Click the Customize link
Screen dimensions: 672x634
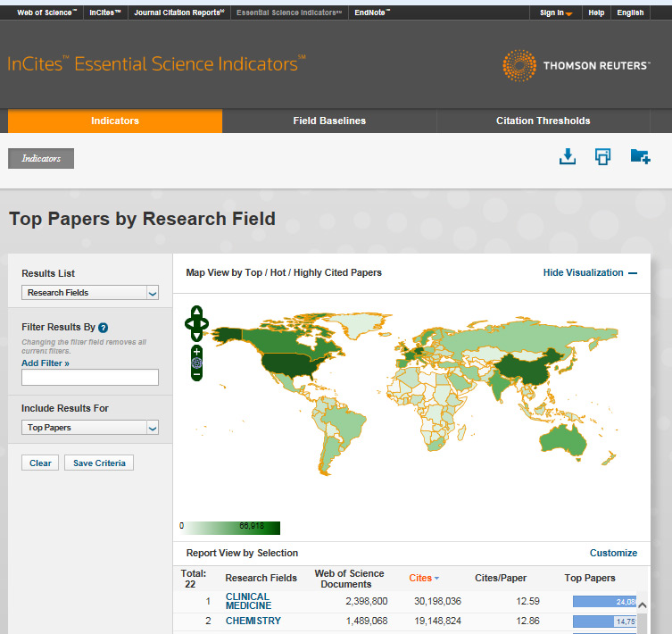pos(613,553)
